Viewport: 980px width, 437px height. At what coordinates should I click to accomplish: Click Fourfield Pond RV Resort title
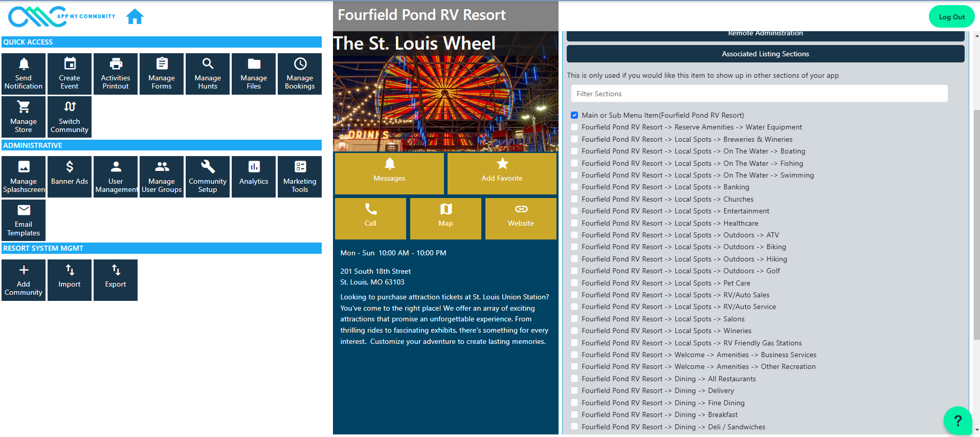coord(421,15)
